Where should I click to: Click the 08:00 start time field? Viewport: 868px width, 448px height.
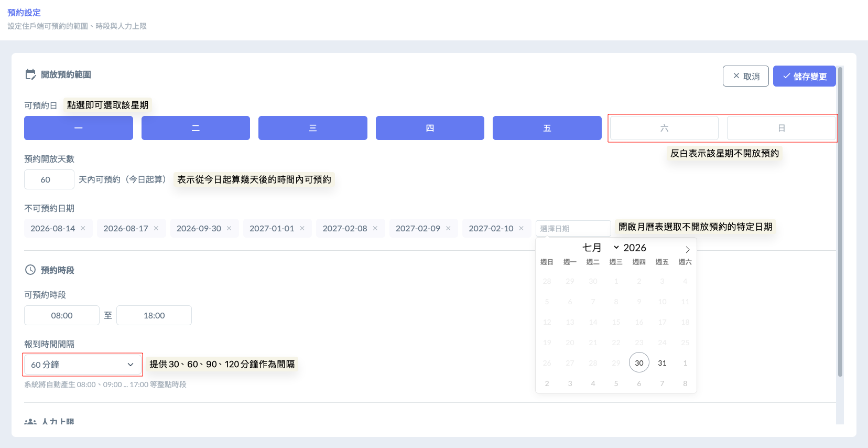(62, 315)
